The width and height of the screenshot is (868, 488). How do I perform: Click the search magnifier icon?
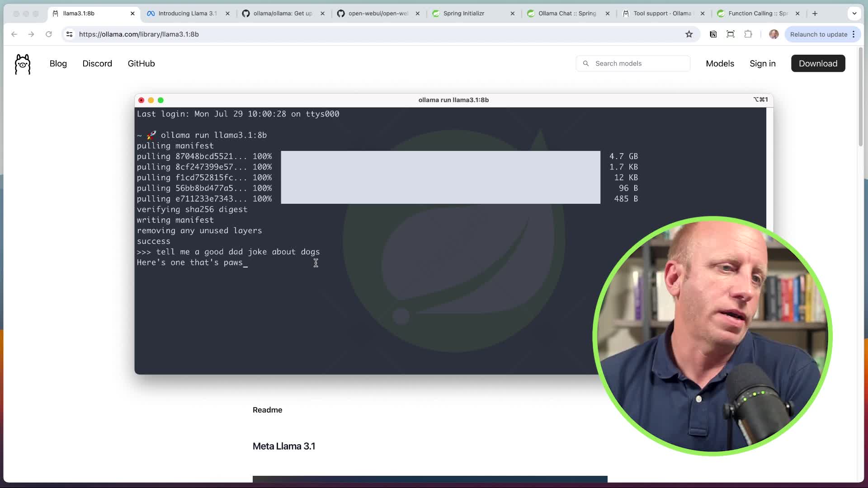[586, 64]
